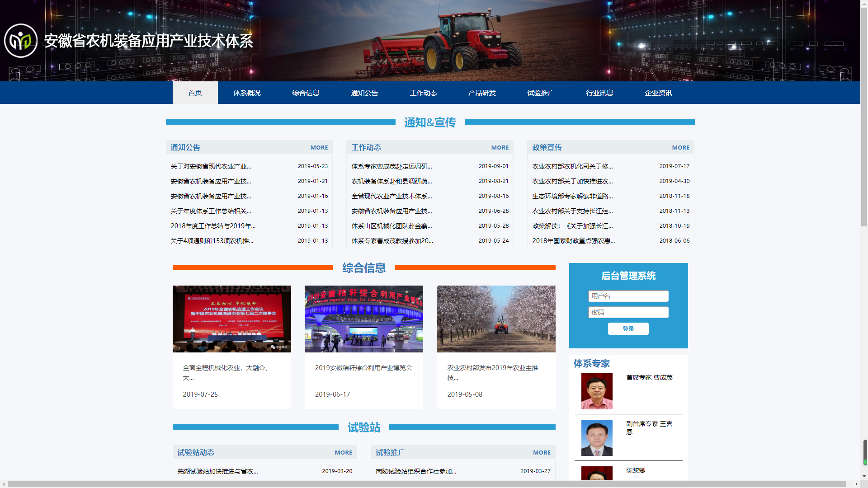Open 南陵试验站组织合作社参加... article

(416, 471)
